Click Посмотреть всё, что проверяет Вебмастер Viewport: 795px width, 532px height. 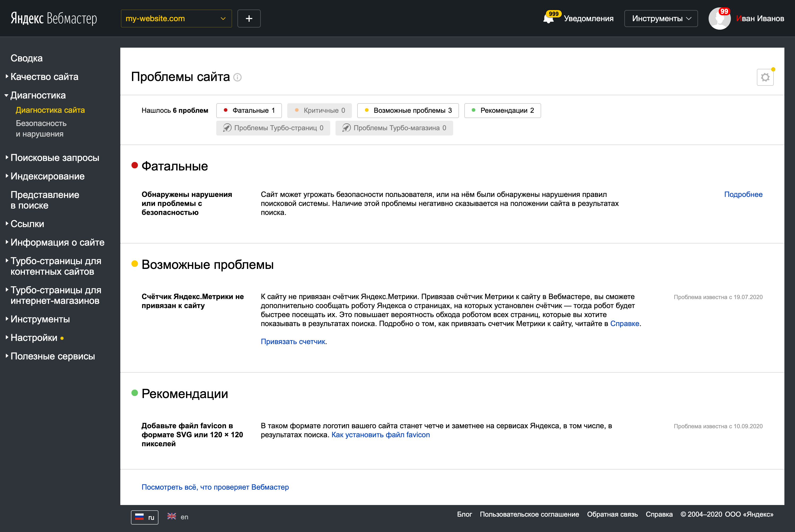pyautogui.click(x=215, y=487)
